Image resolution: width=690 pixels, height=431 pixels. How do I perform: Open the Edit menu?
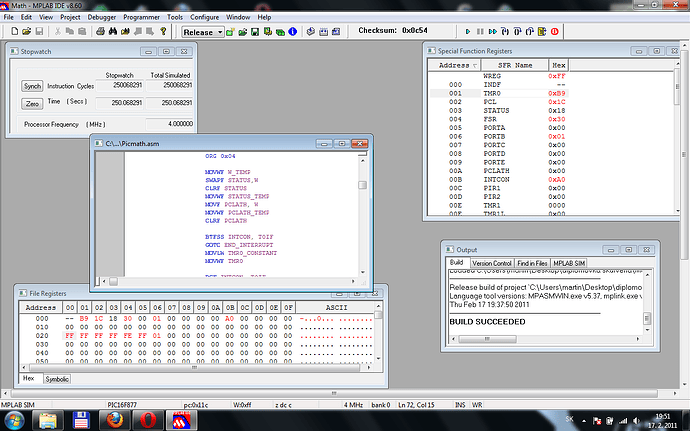(x=26, y=17)
